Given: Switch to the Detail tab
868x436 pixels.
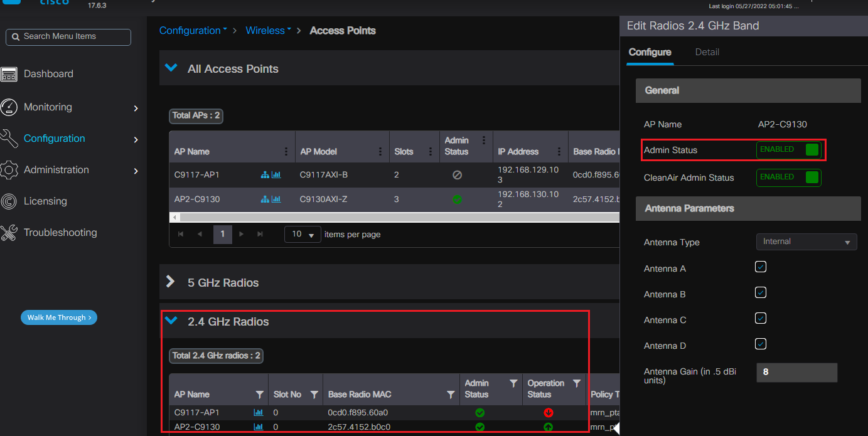Looking at the screenshot, I should (x=707, y=52).
